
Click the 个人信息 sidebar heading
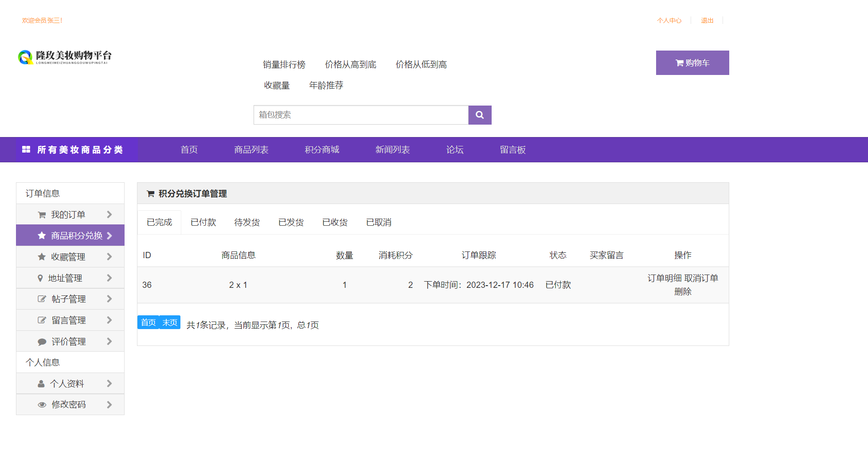click(x=43, y=362)
